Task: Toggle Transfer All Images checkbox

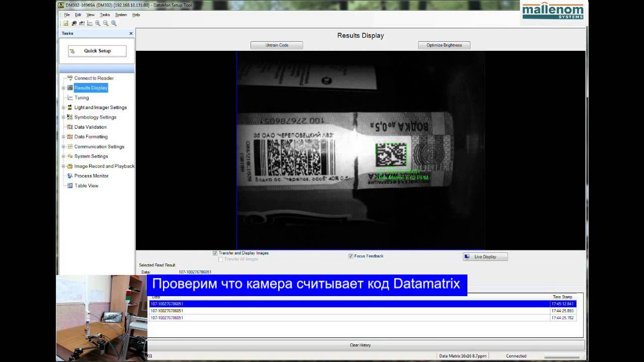Action: [x=220, y=259]
